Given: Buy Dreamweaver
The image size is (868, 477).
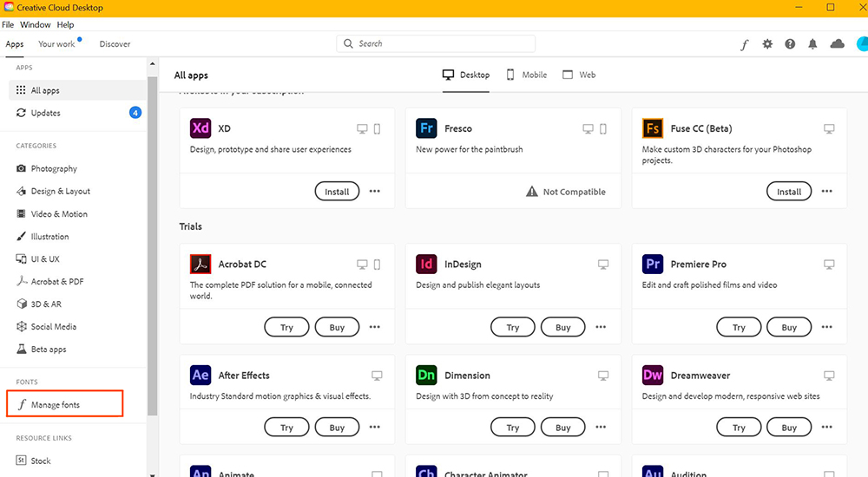Looking at the screenshot, I should (789, 428).
